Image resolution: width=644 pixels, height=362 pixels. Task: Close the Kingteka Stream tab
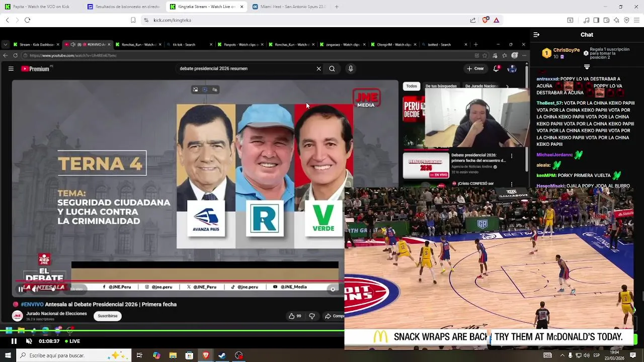click(x=242, y=7)
